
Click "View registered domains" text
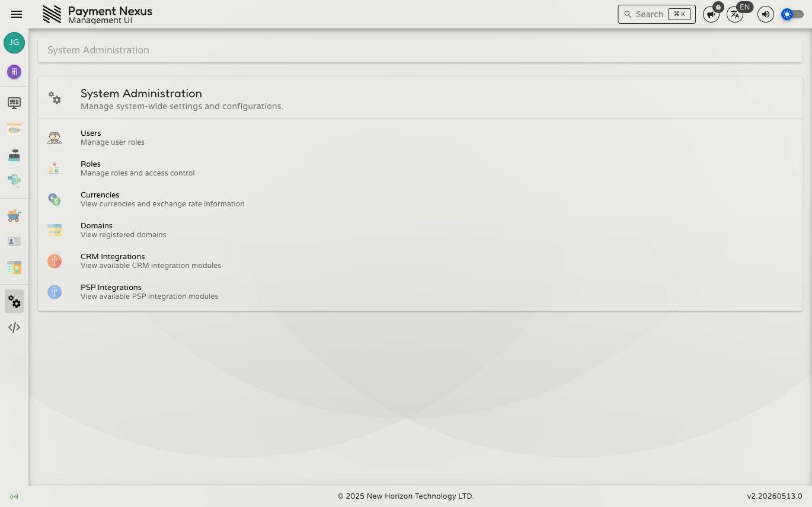[x=123, y=235]
